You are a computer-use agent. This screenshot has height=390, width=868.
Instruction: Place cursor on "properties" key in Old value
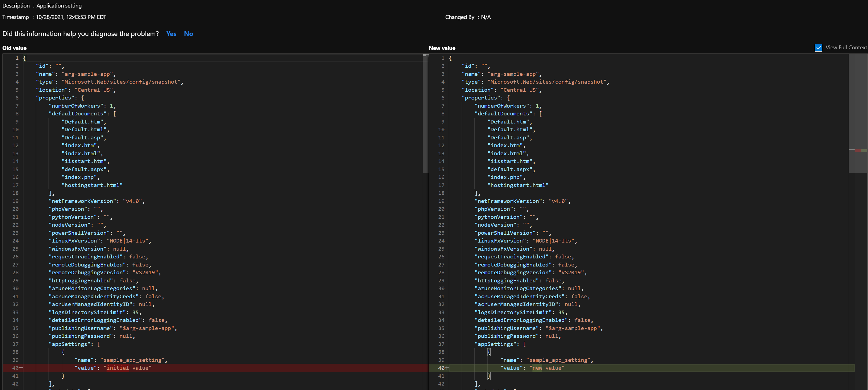[55, 98]
